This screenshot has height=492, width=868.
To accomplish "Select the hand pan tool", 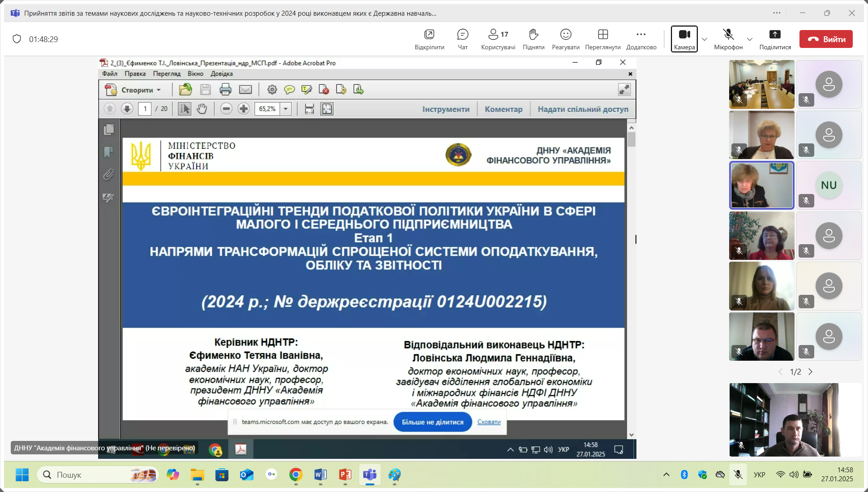I will pos(202,109).
